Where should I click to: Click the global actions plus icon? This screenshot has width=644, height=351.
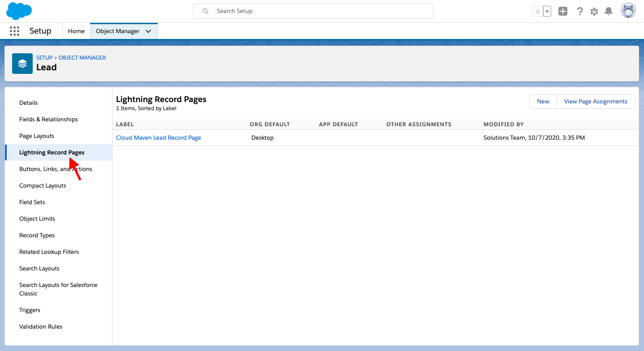(563, 12)
